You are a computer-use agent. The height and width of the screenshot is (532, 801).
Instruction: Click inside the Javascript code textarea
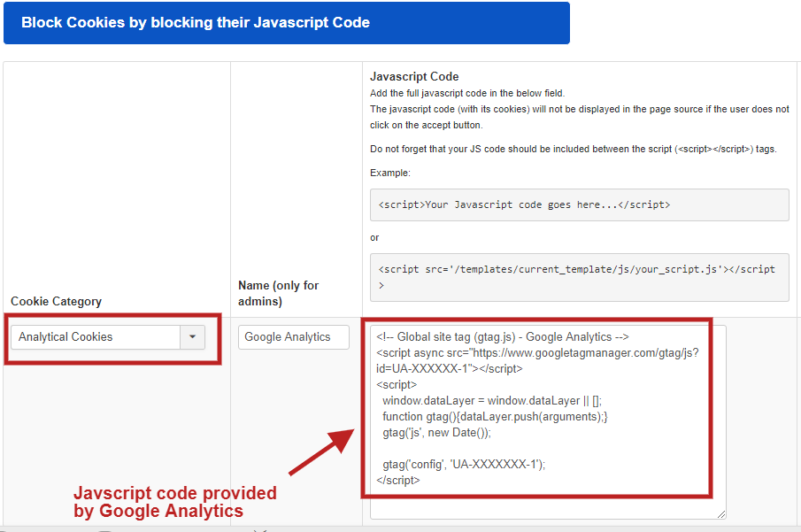(548, 422)
